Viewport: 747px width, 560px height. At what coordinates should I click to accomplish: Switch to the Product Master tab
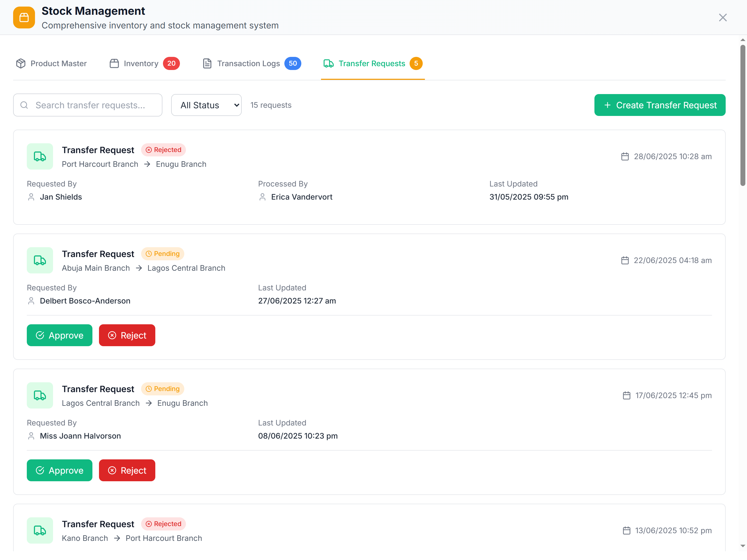point(51,63)
